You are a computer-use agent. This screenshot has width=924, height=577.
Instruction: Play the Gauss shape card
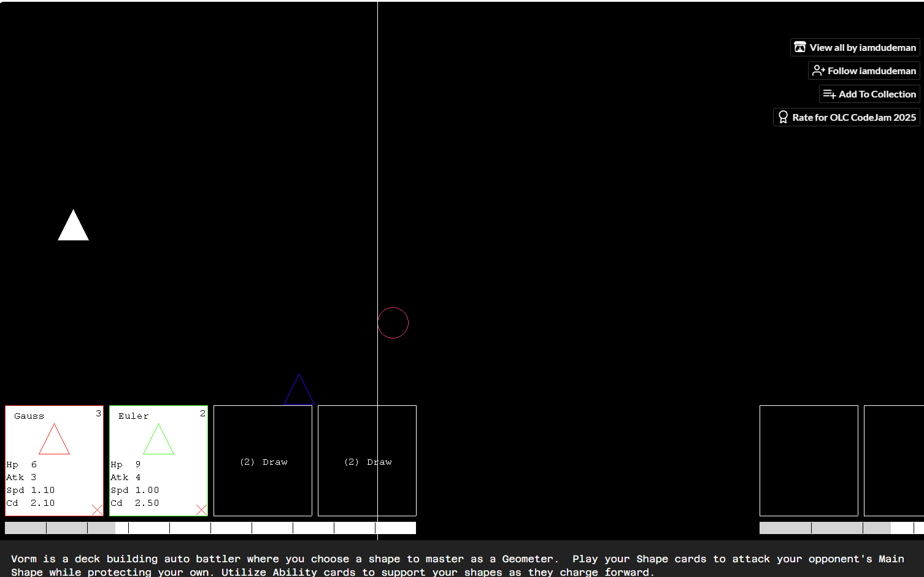[54, 460]
